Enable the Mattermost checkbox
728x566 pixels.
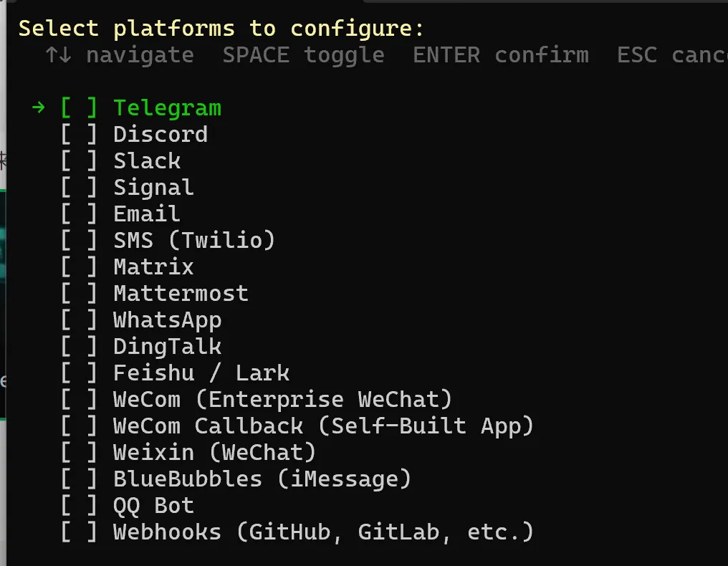pos(79,294)
